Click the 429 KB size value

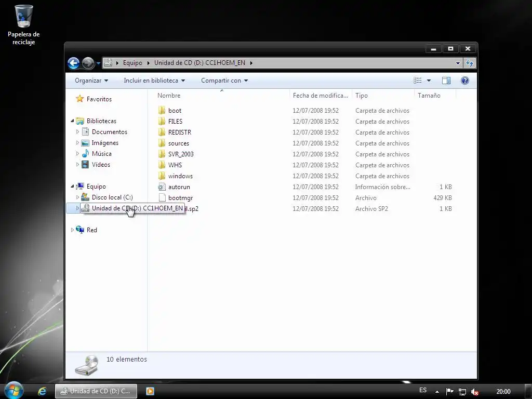click(x=443, y=197)
